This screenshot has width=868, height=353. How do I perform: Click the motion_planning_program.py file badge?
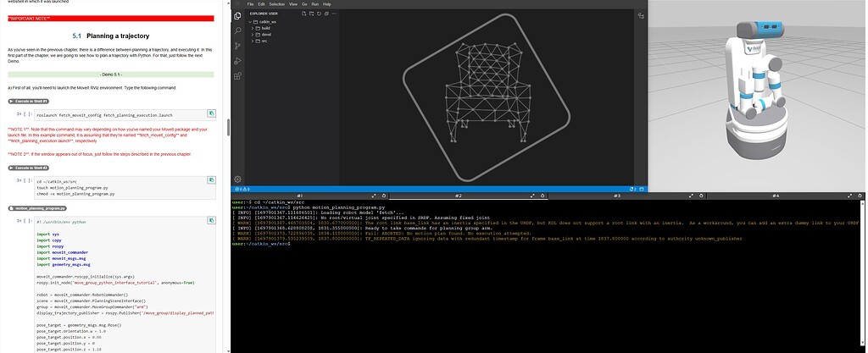pyautogui.click(x=37, y=208)
